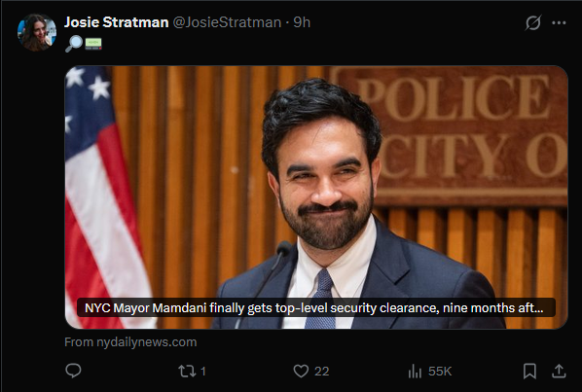The width and height of the screenshot is (582, 392).
Task: View analytics via the bar chart icon
Action: click(415, 371)
